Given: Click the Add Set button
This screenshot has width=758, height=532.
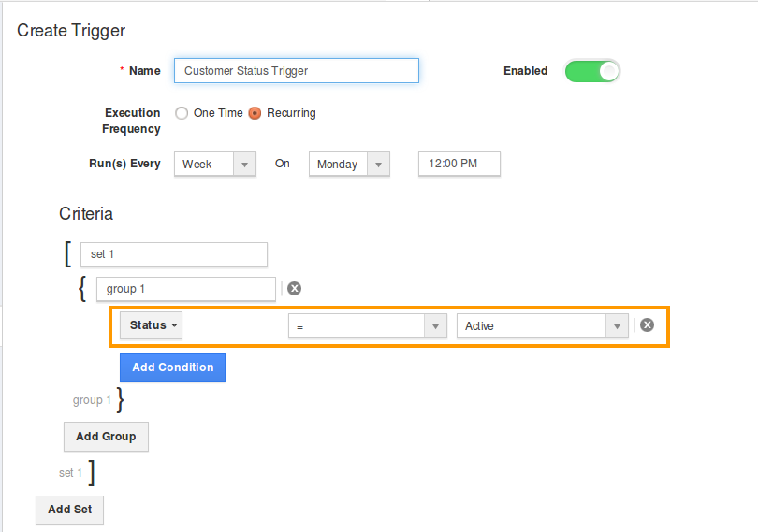Looking at the screenshot, I should pyautogui.click(x=69, y=510).
